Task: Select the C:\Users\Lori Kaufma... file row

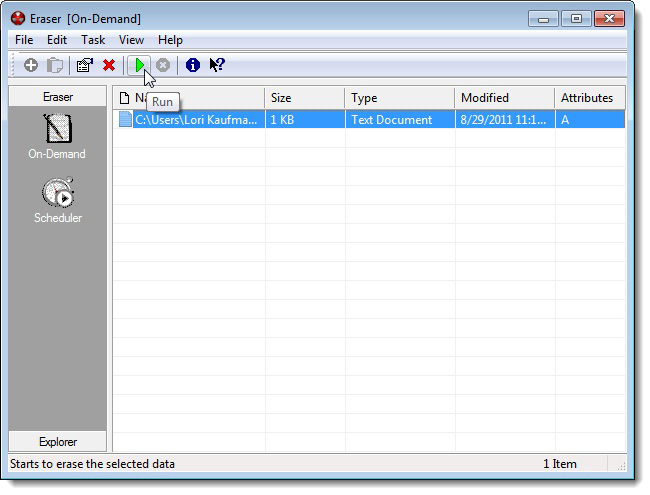Action: click(369, 119)
